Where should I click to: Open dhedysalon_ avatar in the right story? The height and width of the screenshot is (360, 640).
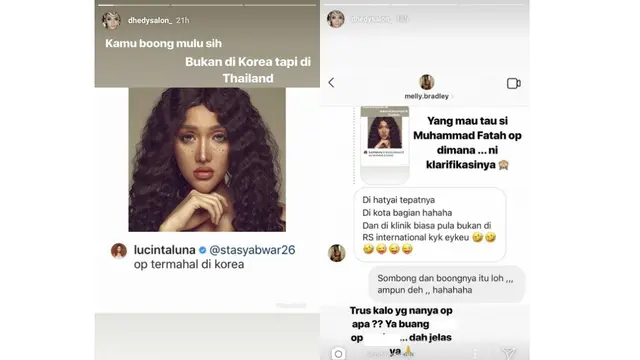pos(336,19)
